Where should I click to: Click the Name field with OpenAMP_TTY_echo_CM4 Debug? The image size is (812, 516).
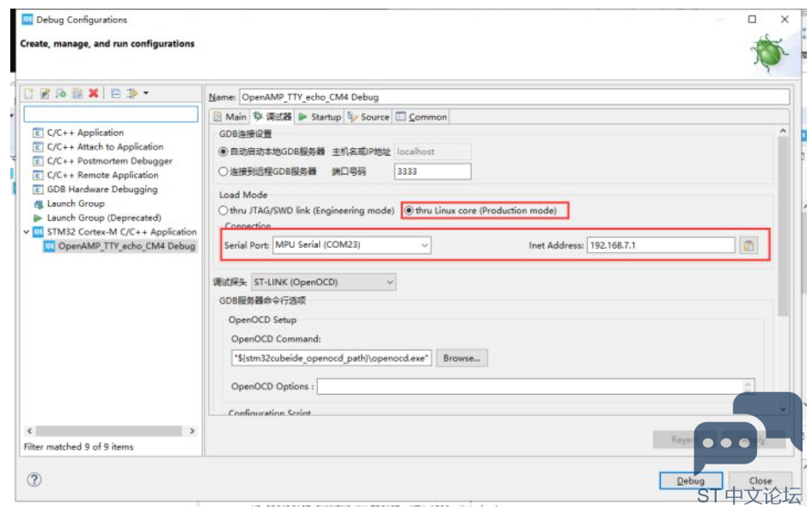[x=514, y=97]
